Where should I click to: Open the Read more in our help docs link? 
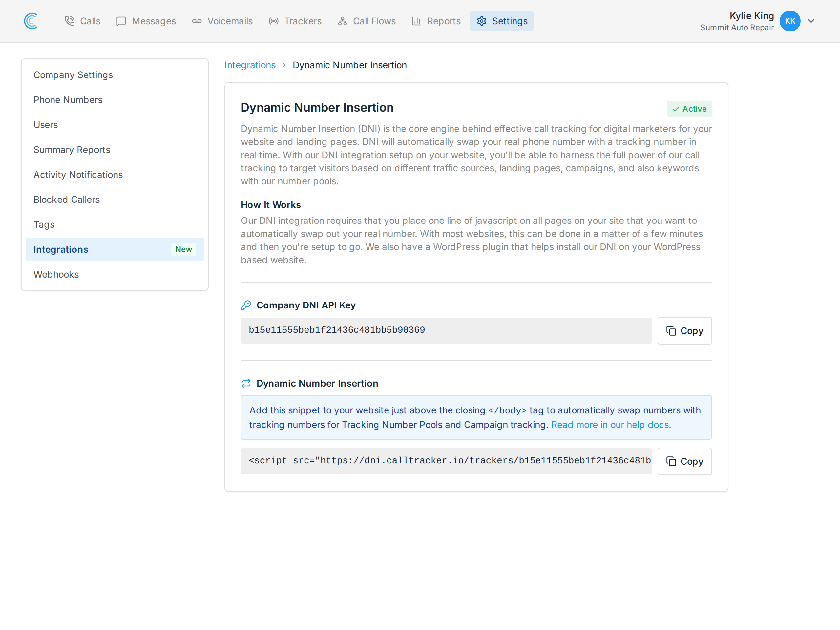click(611, 425)
